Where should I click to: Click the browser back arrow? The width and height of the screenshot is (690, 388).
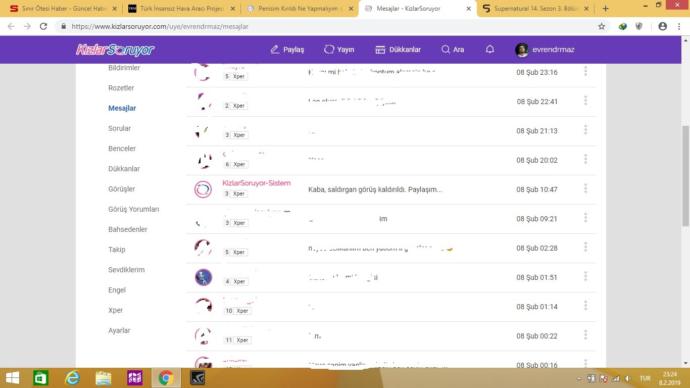click(11, 26)
